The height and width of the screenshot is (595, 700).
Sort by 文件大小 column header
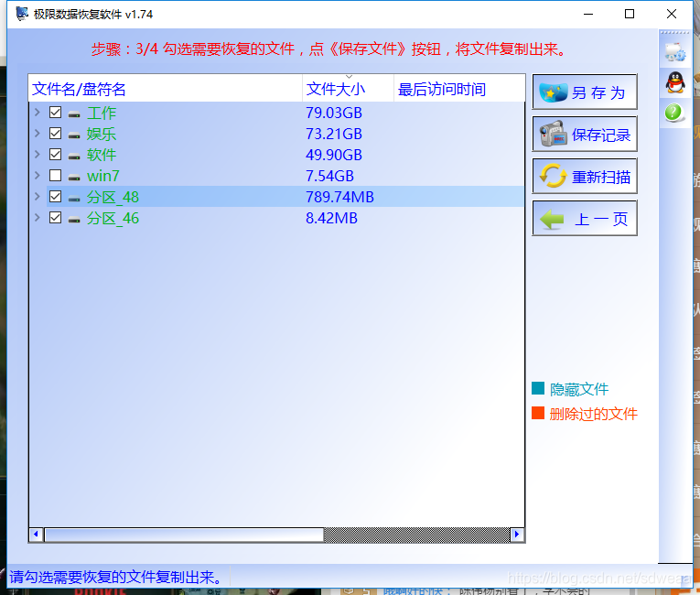pos(349,89)
